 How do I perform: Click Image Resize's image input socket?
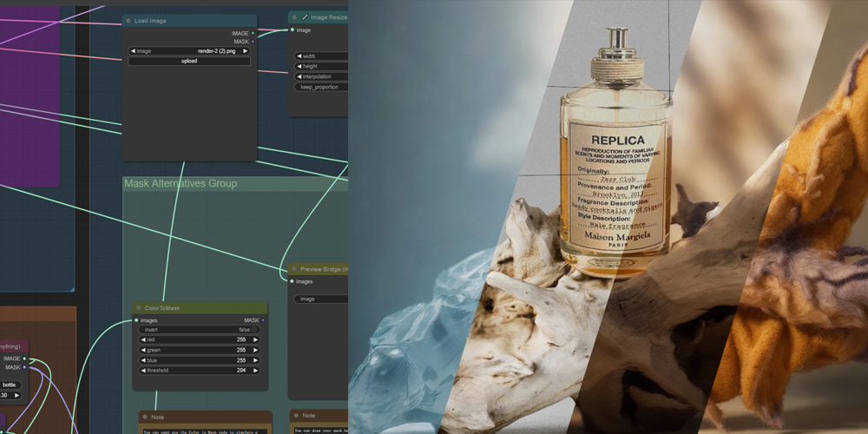pos(293,30)
